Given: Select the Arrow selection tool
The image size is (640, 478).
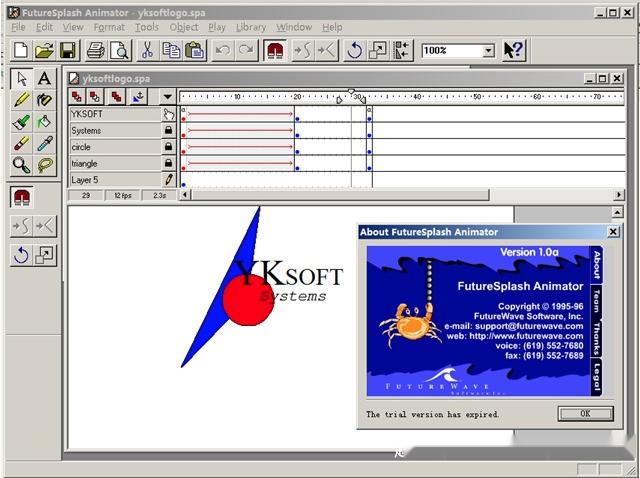Looking at the screenshot, I should 21,78.
